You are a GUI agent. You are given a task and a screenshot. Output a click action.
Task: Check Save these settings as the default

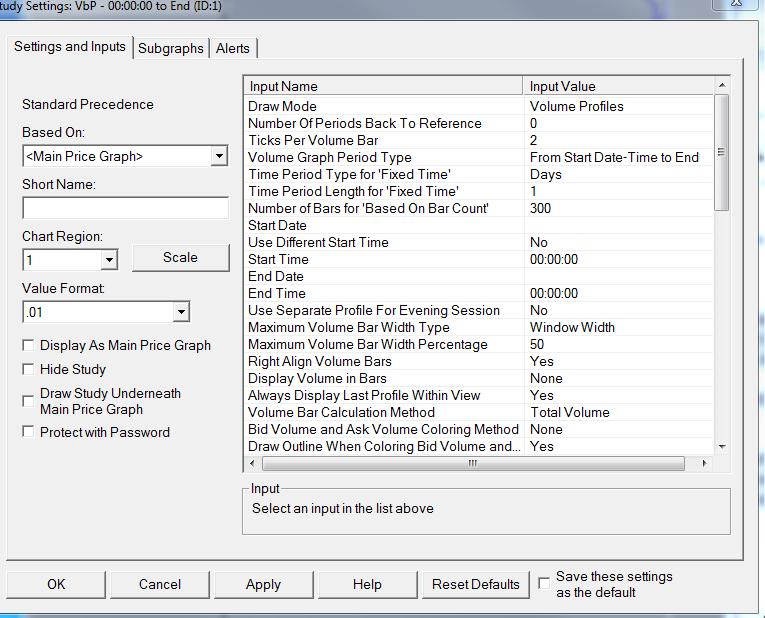click(x=544, y=583)
